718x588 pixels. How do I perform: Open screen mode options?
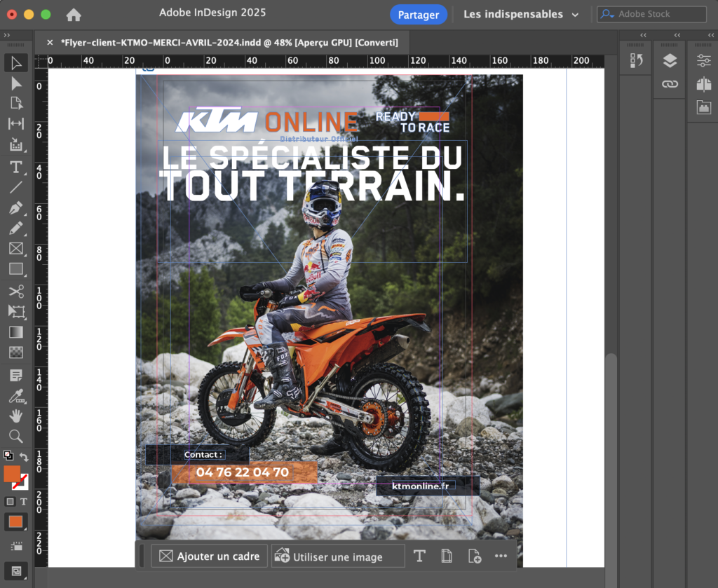tap(16, 570)
